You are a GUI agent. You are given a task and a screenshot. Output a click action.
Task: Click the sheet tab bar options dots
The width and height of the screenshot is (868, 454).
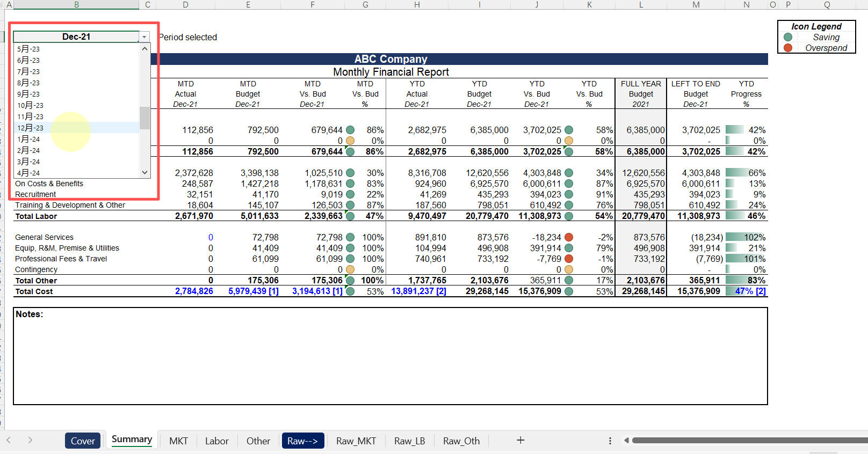point(610,441)
